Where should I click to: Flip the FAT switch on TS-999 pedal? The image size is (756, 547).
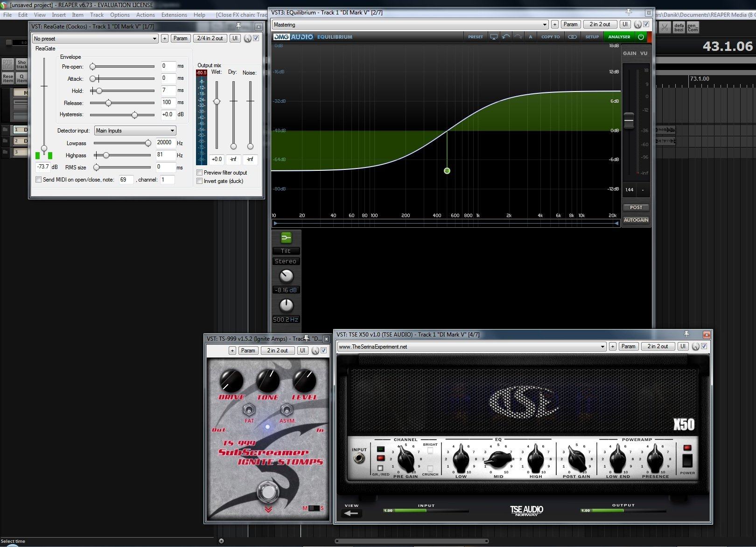(249, 410)
